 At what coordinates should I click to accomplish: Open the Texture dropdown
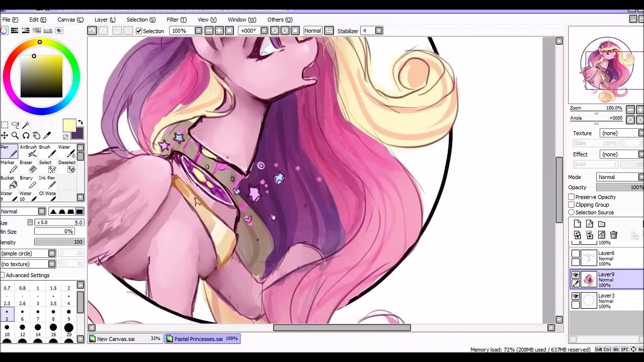[x=621, y=133]
